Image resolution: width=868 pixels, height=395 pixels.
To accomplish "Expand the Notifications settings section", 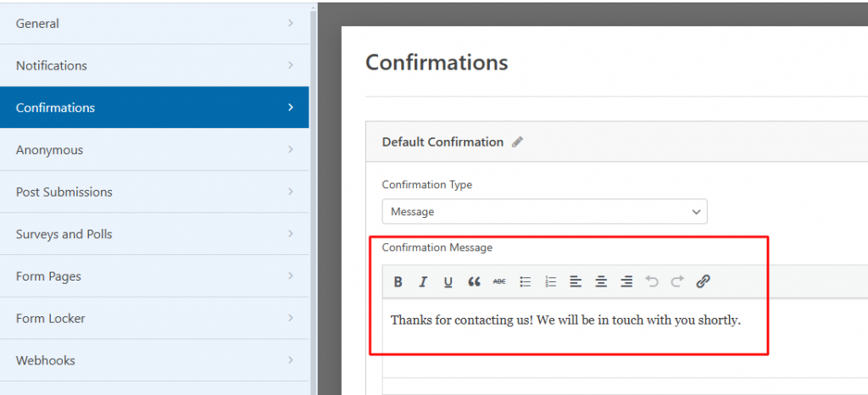I will [x=154, y=65].
